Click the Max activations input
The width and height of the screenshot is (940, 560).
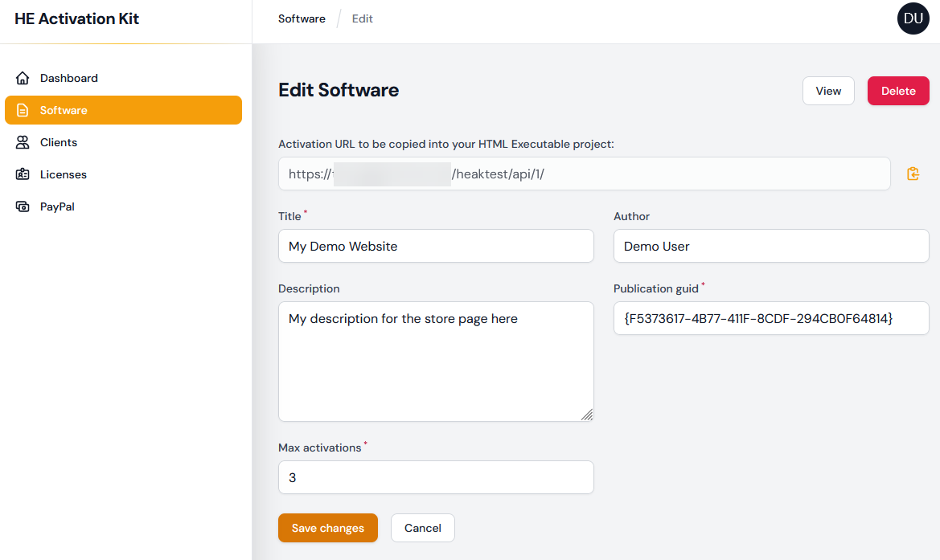(436, 477)
